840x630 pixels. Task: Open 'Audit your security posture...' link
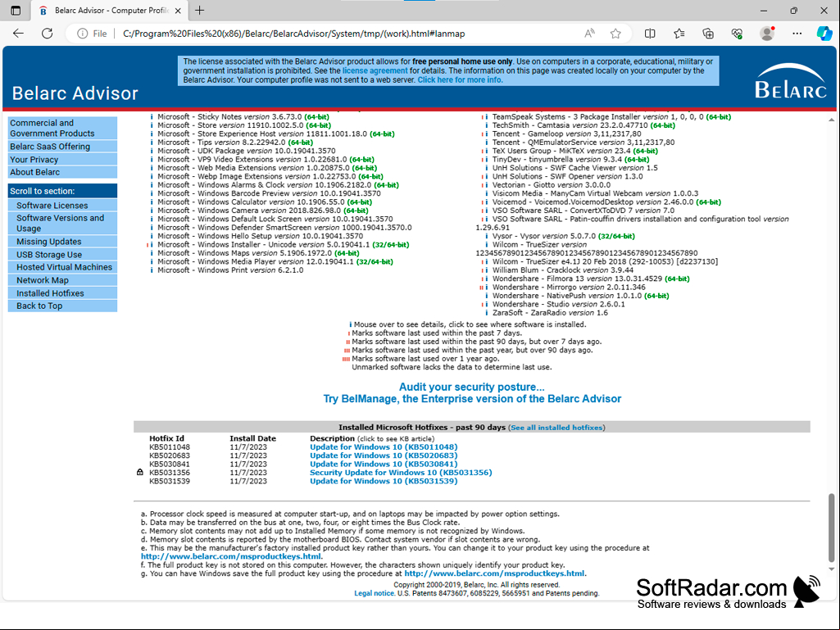(471, 387)
